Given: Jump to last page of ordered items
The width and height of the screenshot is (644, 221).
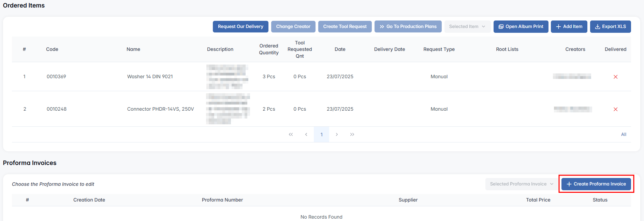Looking at the screenshot, I should pos(352,135).
